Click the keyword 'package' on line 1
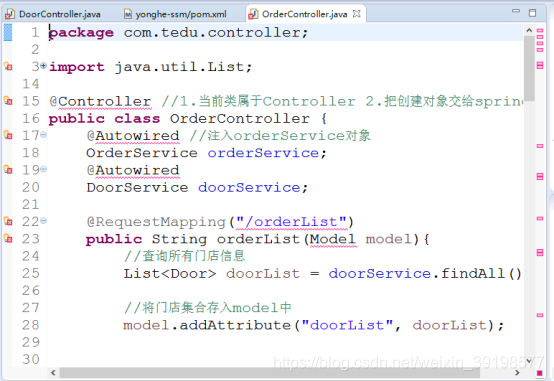This screenshot has width=554, height=381. point(81,33)
